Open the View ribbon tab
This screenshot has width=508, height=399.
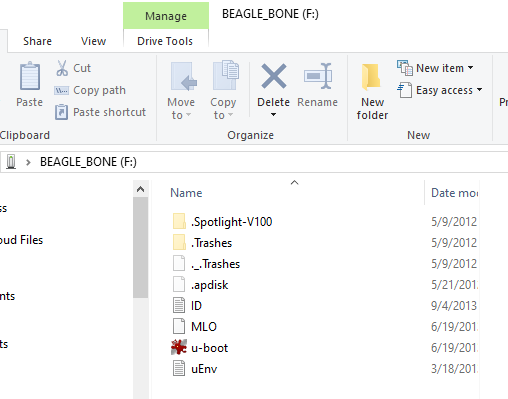click(93, 41)
